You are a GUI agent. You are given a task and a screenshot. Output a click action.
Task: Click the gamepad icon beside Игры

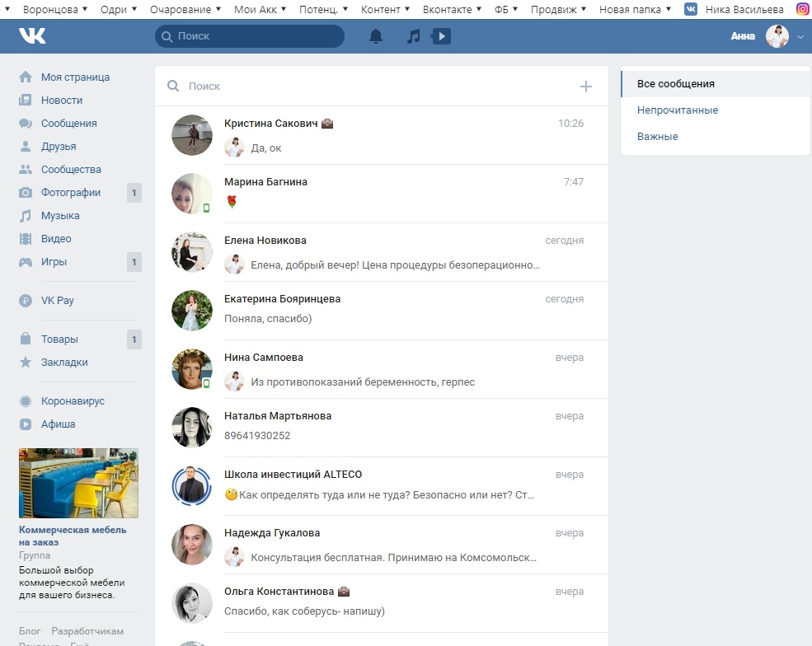tap(26, 262)
